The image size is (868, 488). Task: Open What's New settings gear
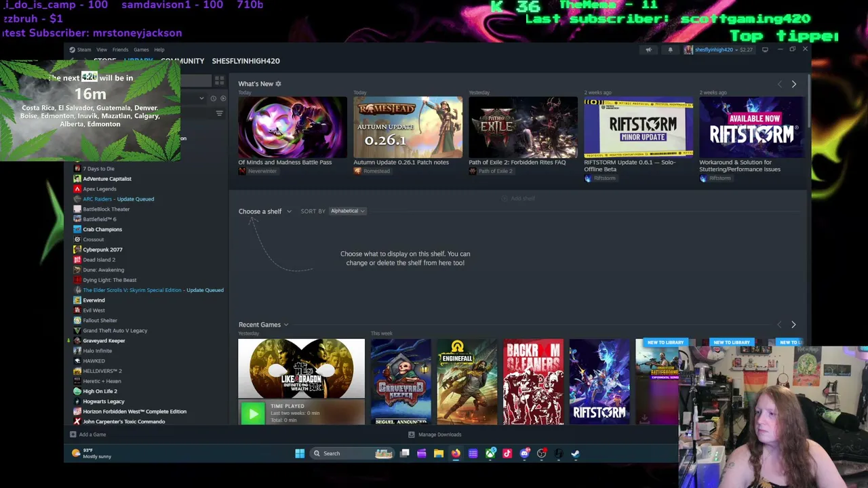(278, 84)
